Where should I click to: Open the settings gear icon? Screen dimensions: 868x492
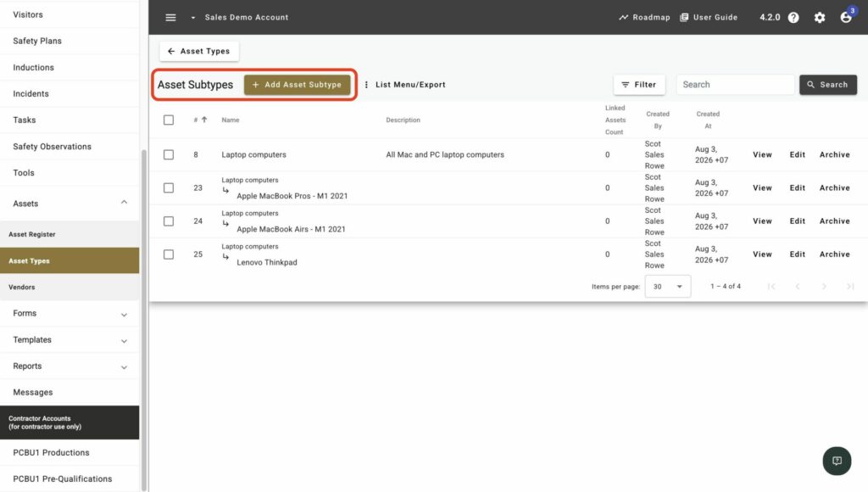point(820,17)
